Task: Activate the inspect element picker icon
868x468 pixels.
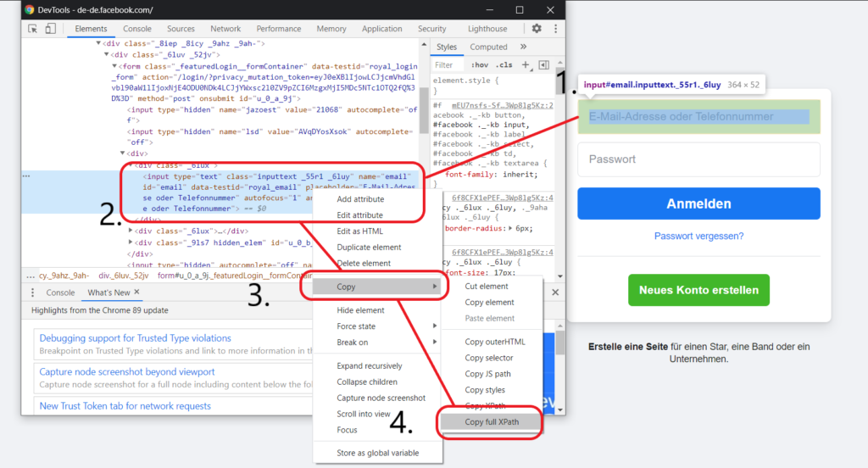Action: click(33, 29)
